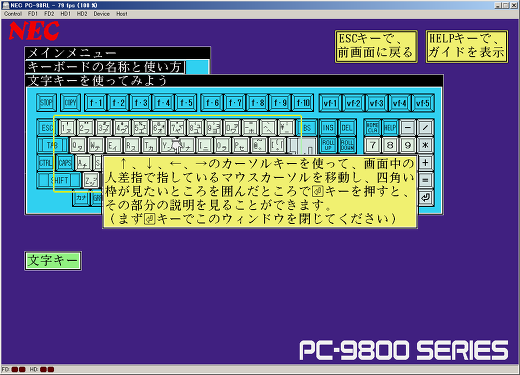Select the f·1 function key
520x375 pixels.
(96, 103)
